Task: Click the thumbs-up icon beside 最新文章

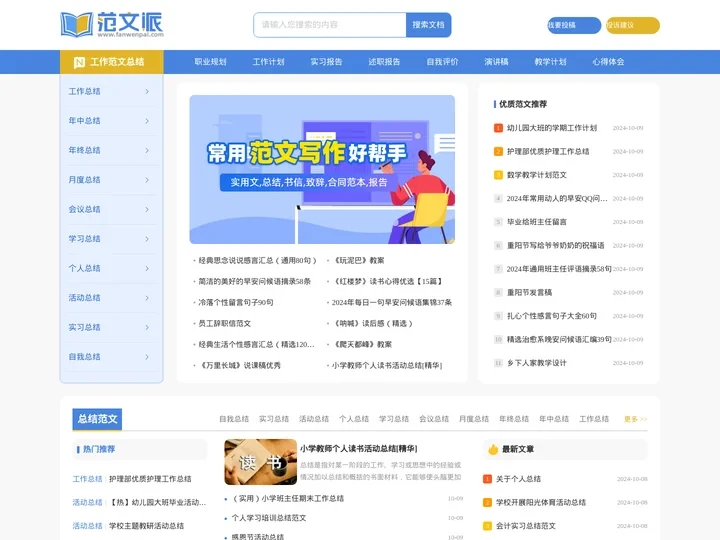Action: (x=493, y=450)
